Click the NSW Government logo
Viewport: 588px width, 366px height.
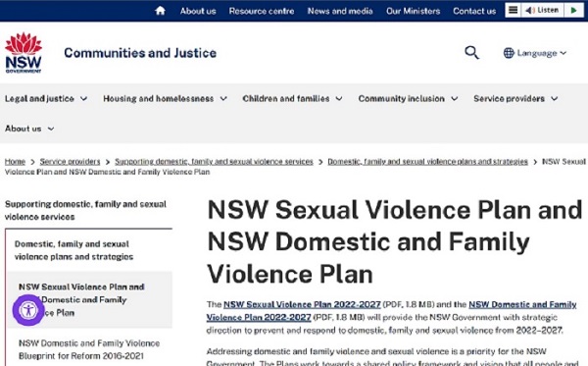24,53
